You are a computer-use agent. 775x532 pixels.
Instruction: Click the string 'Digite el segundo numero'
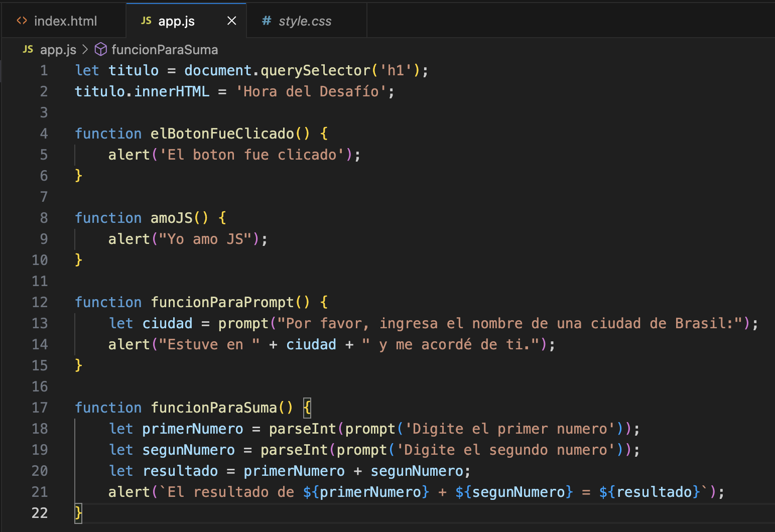(x=505, y=450)
